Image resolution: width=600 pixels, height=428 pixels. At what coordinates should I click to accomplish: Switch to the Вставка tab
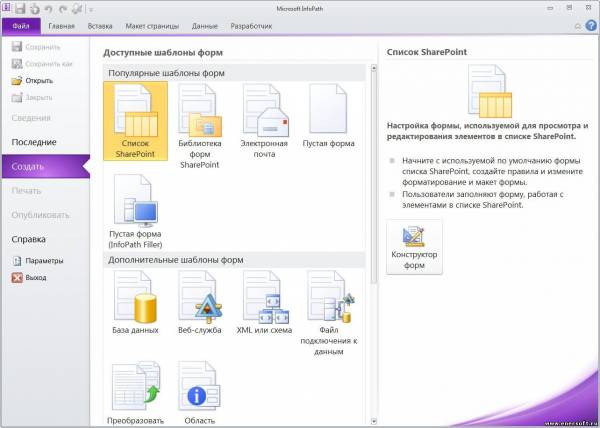point(100,26)
